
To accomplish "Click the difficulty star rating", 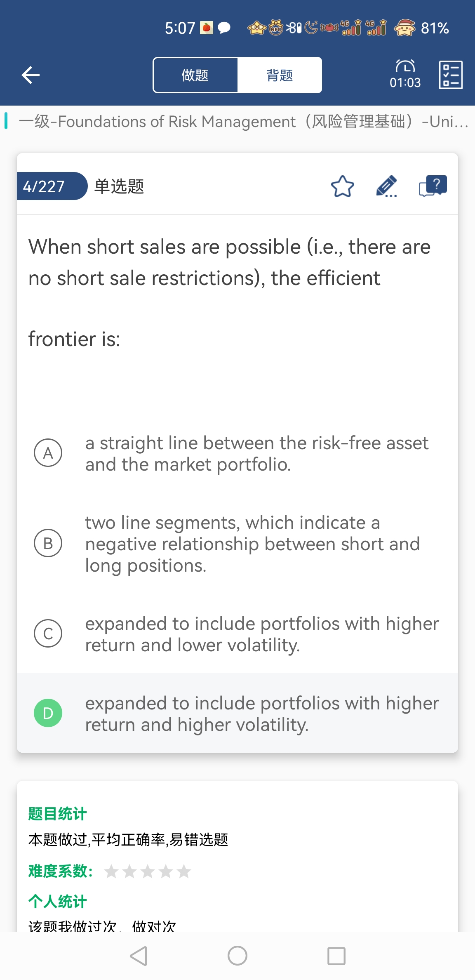I will point(147,872).
